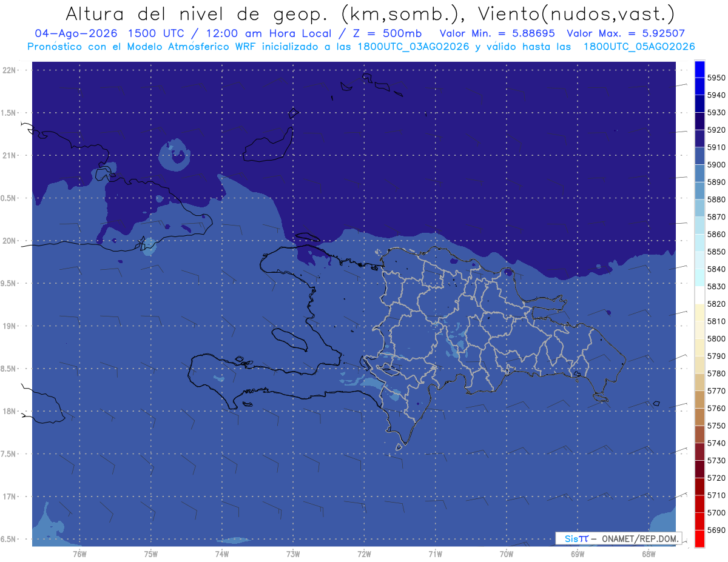
Task: Click the chart title 'Altura del nivel de geop.'
Action: pyautogui.click(x=198, y=13)
